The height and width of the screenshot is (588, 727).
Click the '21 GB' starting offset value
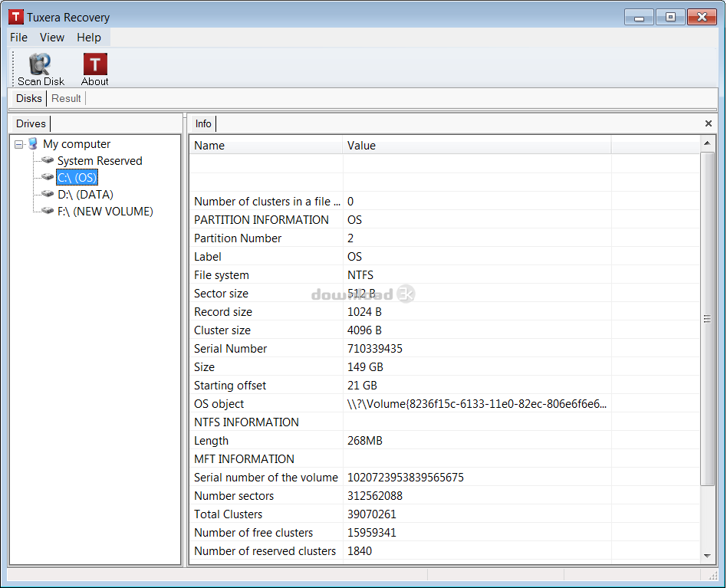[x=362, y=386]
